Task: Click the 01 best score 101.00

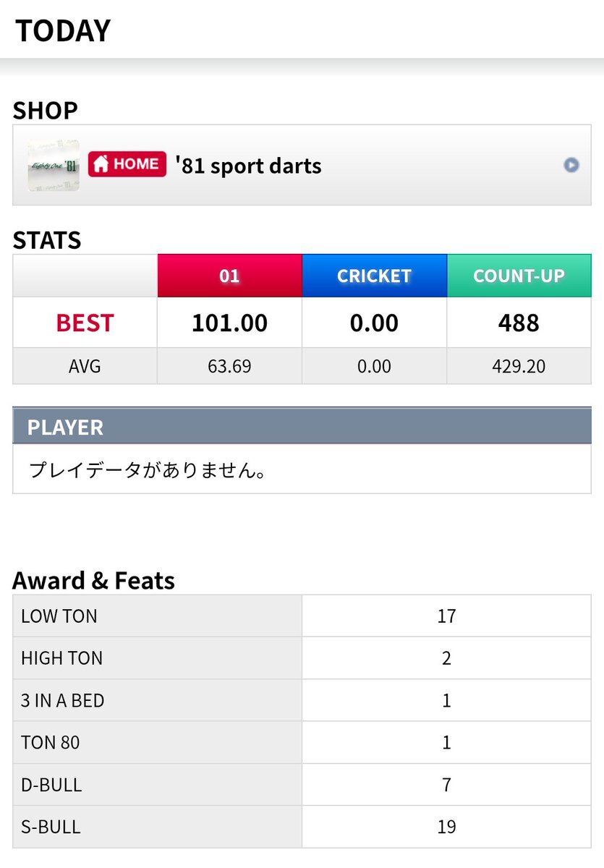Action: [x=229, y=323]
